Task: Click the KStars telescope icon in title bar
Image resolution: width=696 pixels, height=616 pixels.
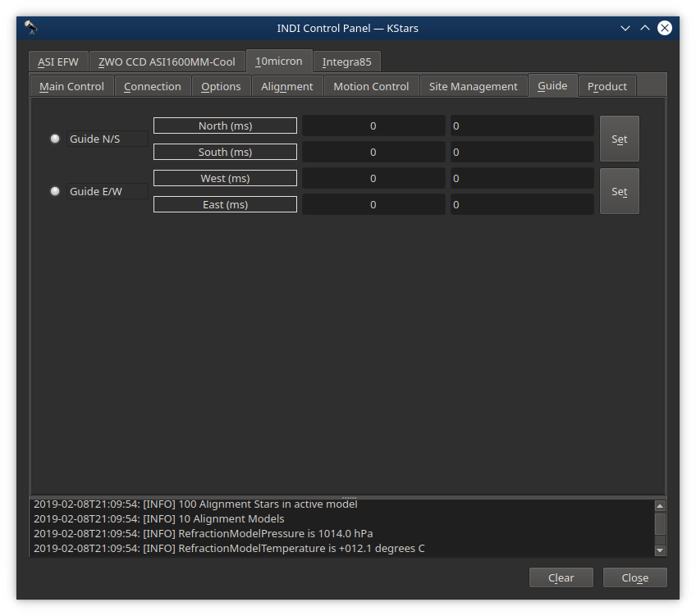Action: [x=31, y=28]
